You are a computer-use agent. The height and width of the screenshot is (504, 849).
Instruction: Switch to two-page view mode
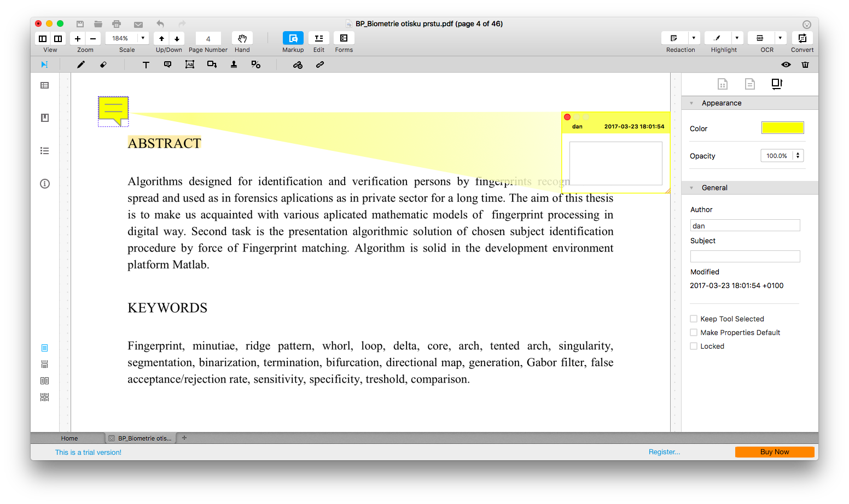(x=45, y=381)
